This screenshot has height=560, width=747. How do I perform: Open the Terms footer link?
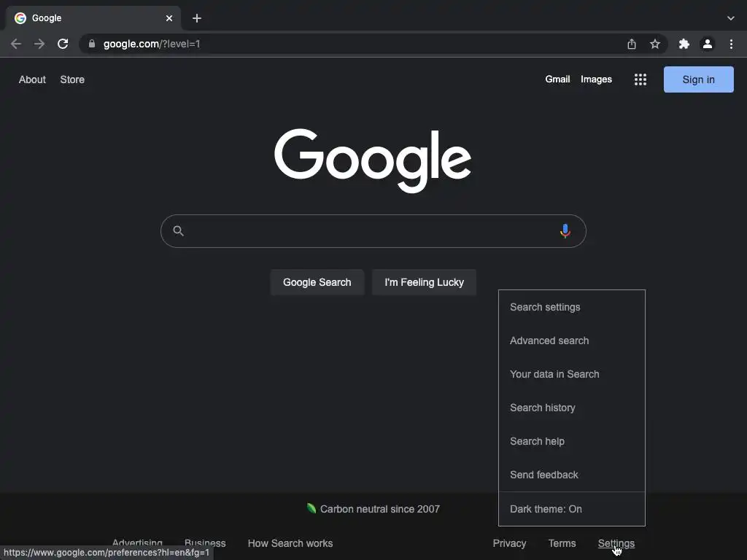[562, 543]
